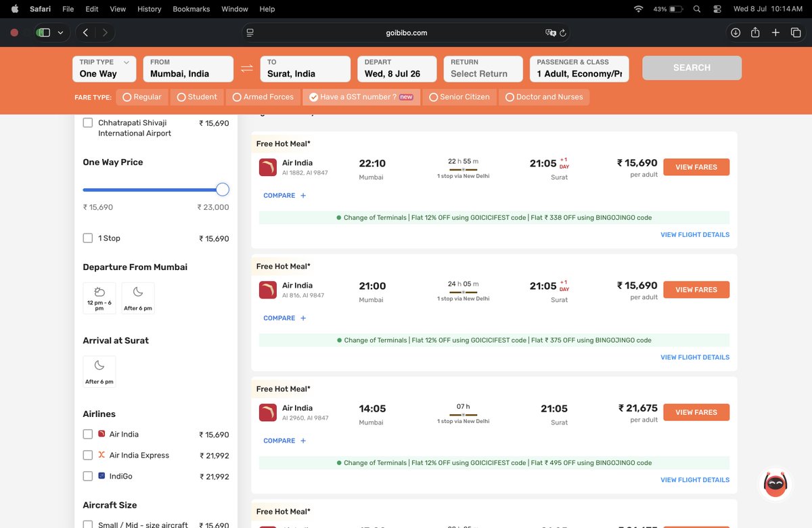View fares for the 21:00 flight
Viewport: 812px width, 528px height.
(x=696, y=290)
